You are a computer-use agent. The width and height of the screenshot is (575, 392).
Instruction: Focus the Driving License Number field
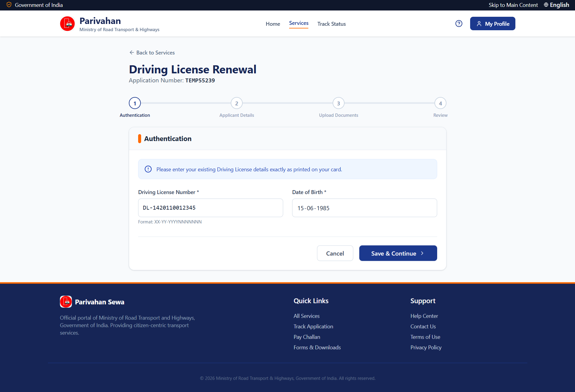point(211,208)
